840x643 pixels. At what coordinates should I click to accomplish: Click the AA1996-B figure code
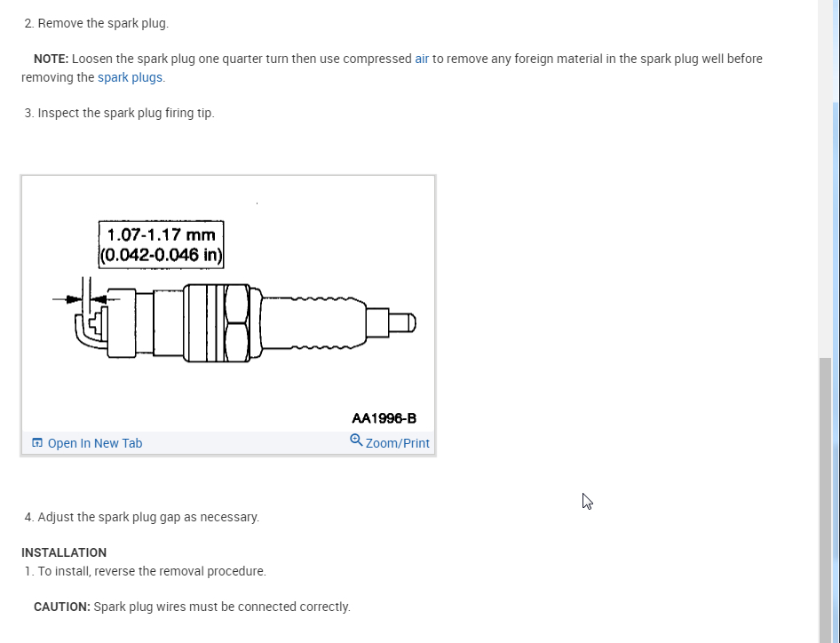[x=384, y=418]
